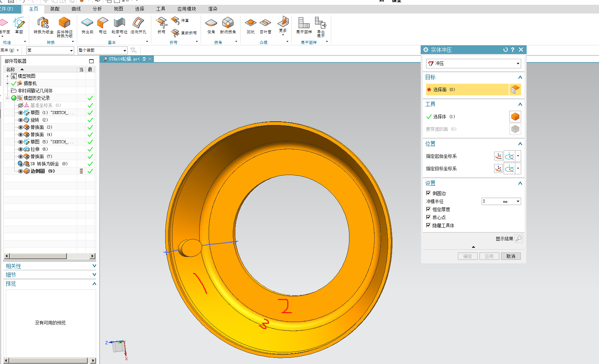Switch to the 视图 ribbon tab

click(118, 9)
